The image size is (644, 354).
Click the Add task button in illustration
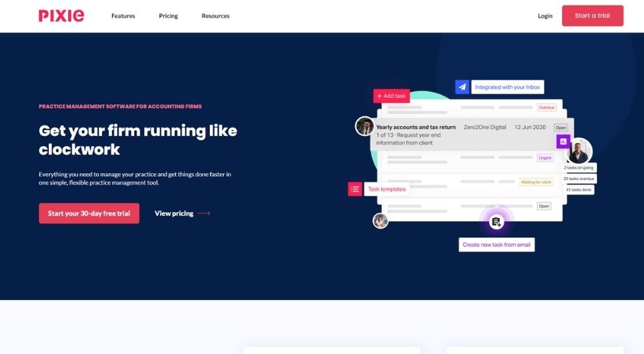coord(392,96)
